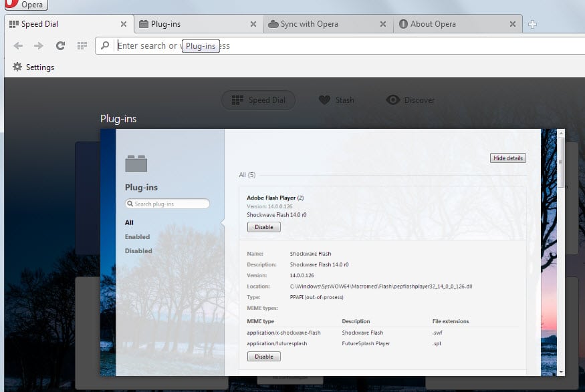Click the PPAPI (out-of-process) type value

click(316, 297)
